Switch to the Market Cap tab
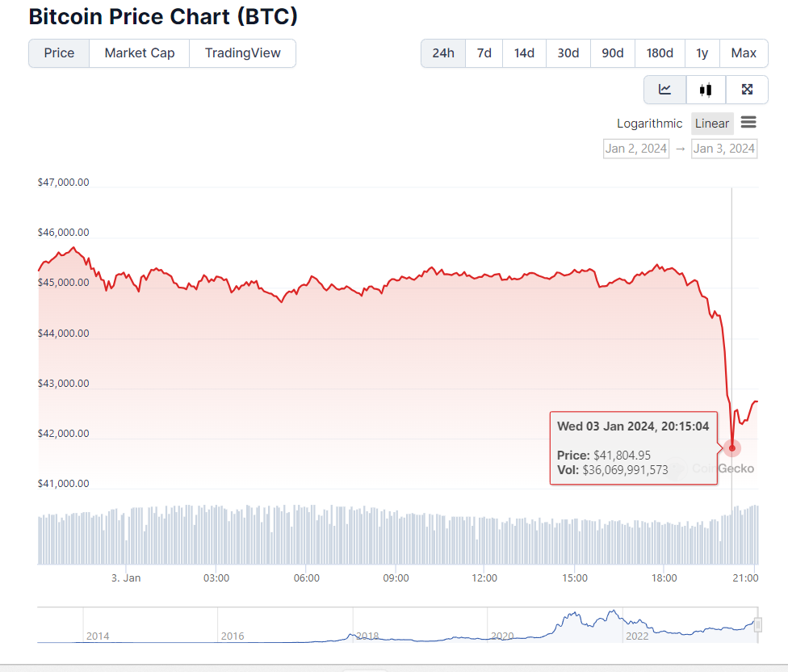This screenshot has width=788, height=672. pos(139,52)
